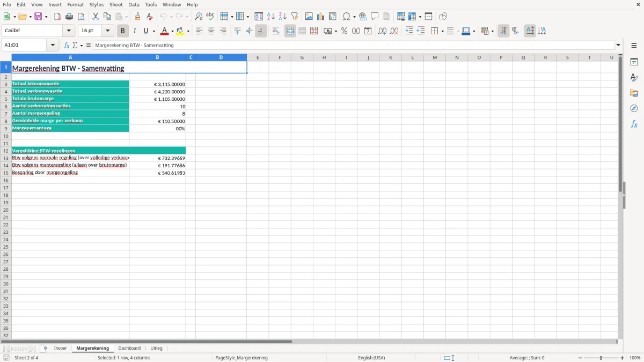Open the Sheet menu

[x=116, y=4]
